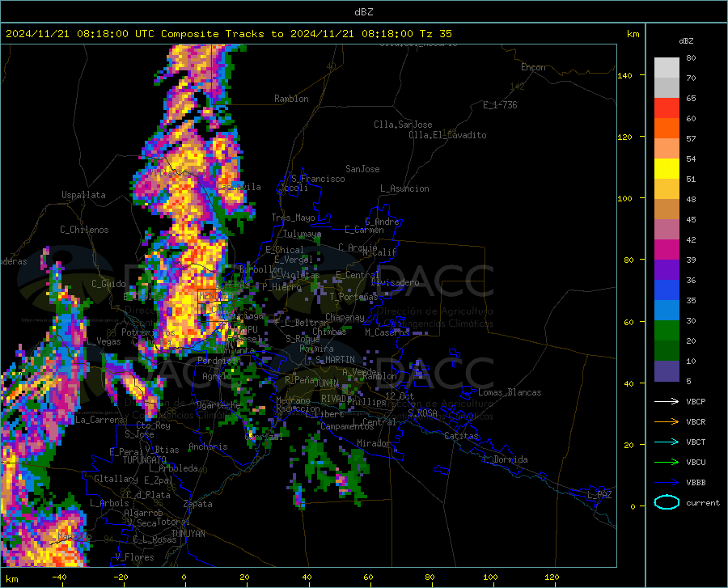Click the 'JUNIN' map label

pyautogui.click(x=327, y=383)
